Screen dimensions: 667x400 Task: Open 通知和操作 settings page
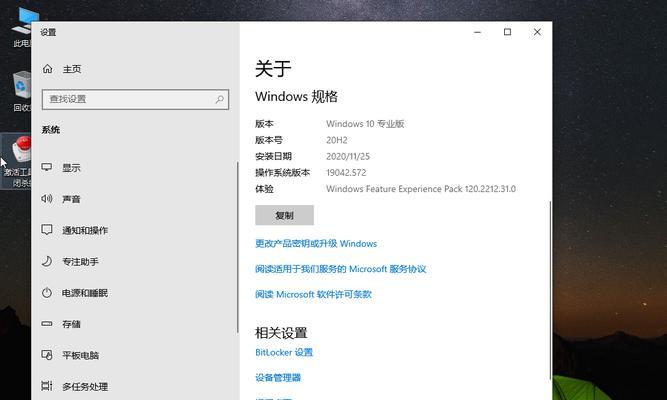tap(85, 230)
